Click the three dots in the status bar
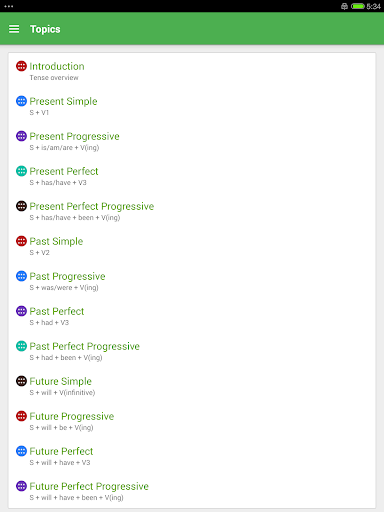 click(9, 6)
